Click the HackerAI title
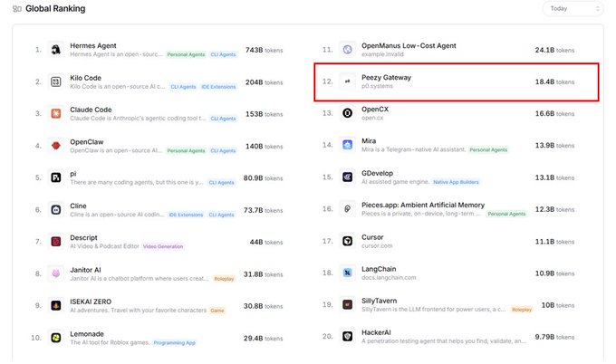 (x=376, y=332)
